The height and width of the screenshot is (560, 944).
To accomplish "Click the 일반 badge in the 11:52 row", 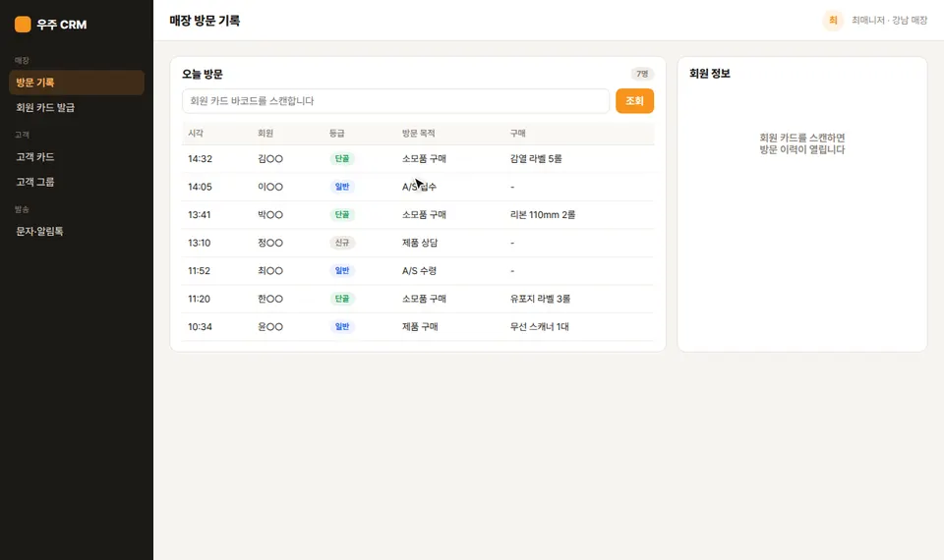I will pyautogui.click(x=342, y=271).
